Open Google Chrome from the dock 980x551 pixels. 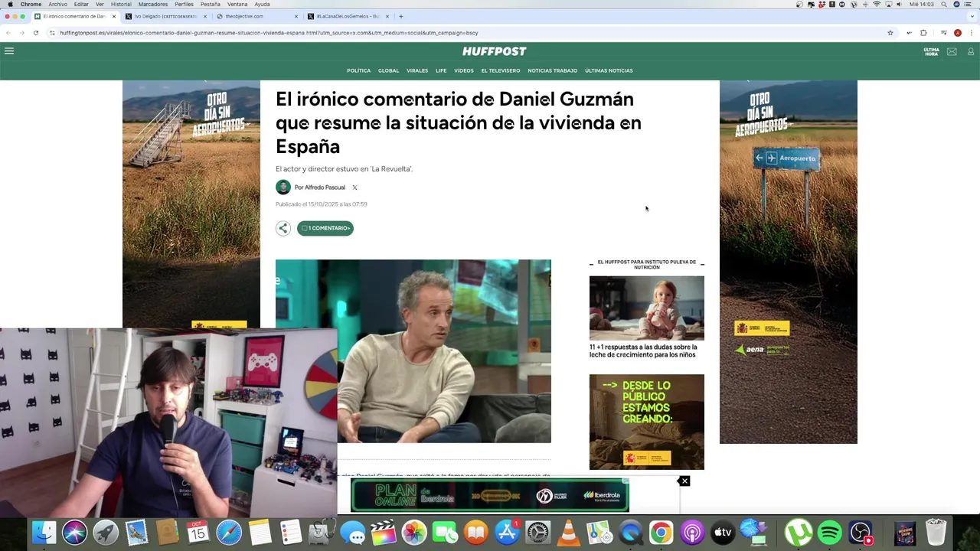661,533
